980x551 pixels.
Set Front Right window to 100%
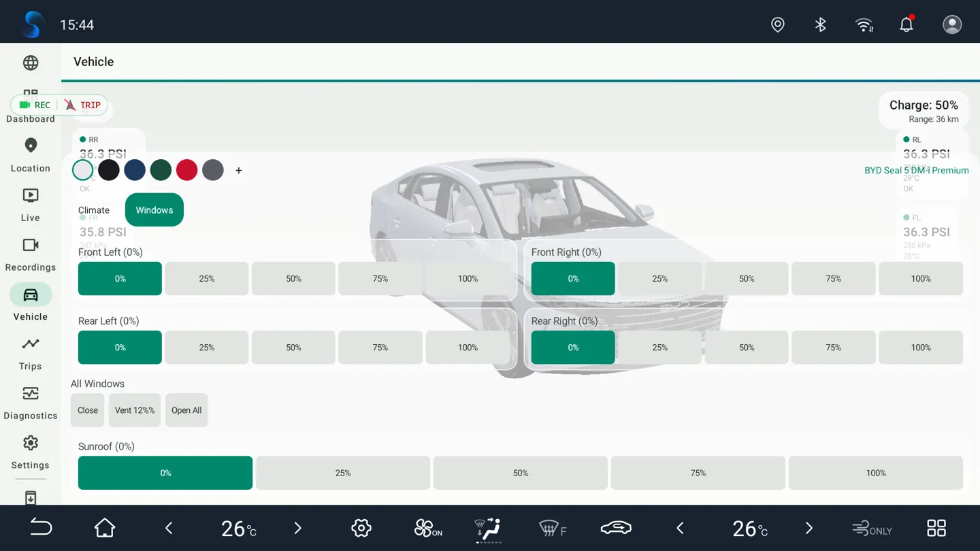[921, 279]
